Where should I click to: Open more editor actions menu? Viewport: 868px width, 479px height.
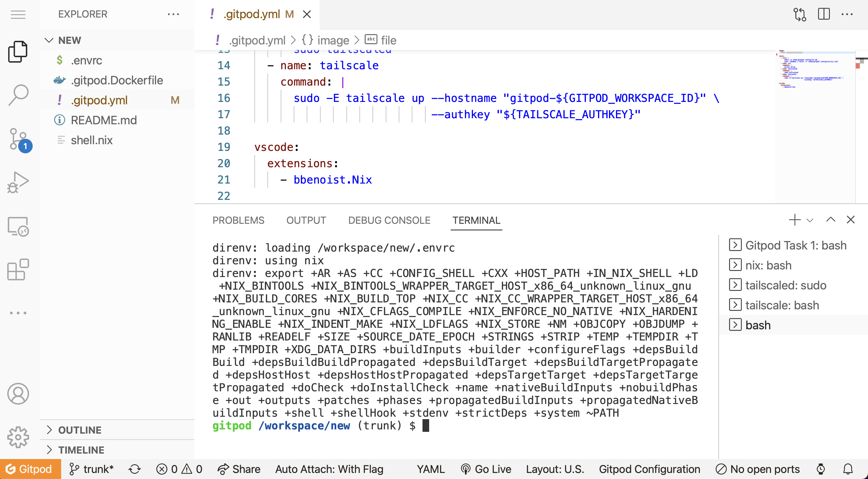click(x=847, y=14)
